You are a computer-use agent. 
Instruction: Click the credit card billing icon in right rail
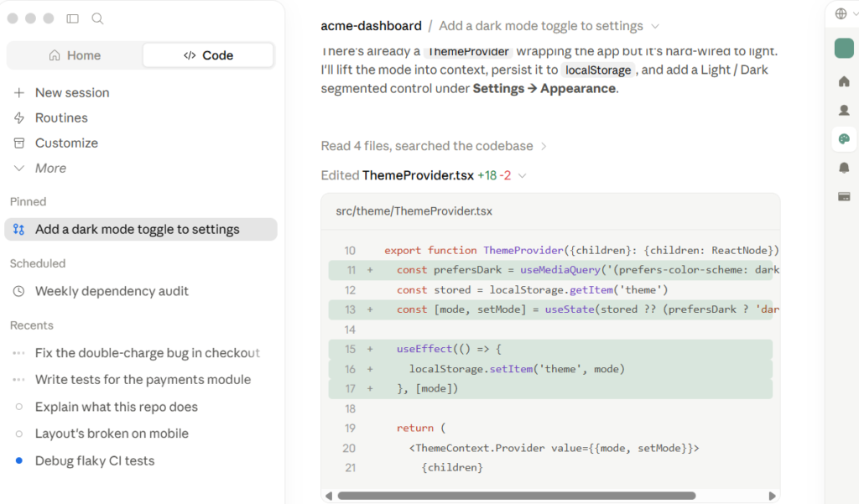point(844,197)
